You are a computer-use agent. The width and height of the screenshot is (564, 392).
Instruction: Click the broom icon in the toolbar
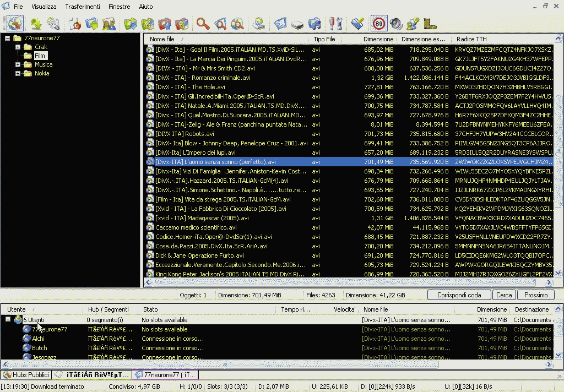357,24
